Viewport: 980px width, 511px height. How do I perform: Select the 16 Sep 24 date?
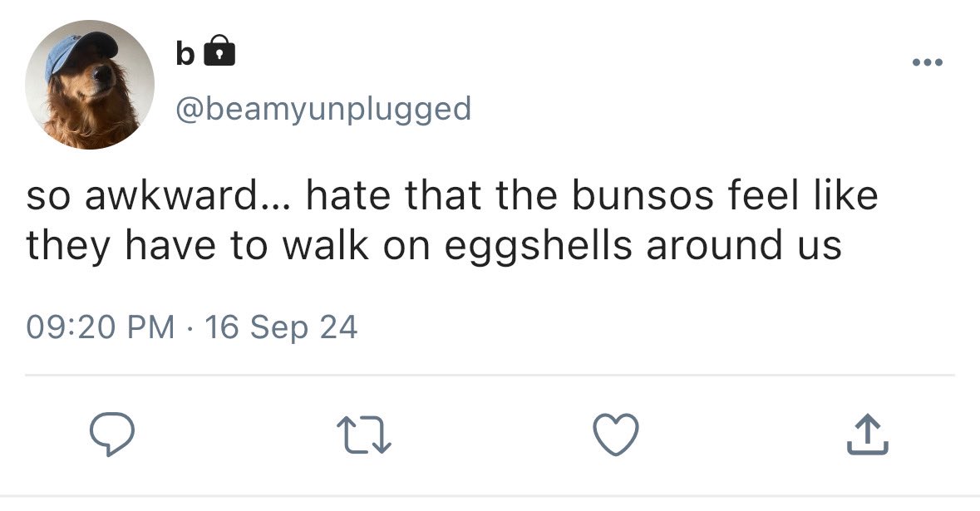(281, 327)
